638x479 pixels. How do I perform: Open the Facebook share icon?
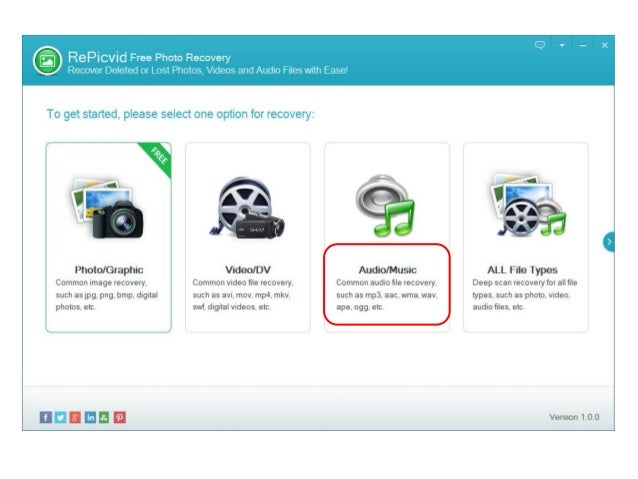pyautogui.click(x=46, y=417)
